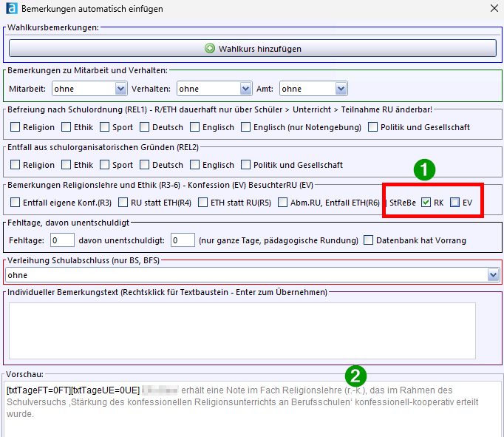Viewport: 504px width, 437px height.
Task: Click the application logo in title bar
Action: [x=10, y=9]
